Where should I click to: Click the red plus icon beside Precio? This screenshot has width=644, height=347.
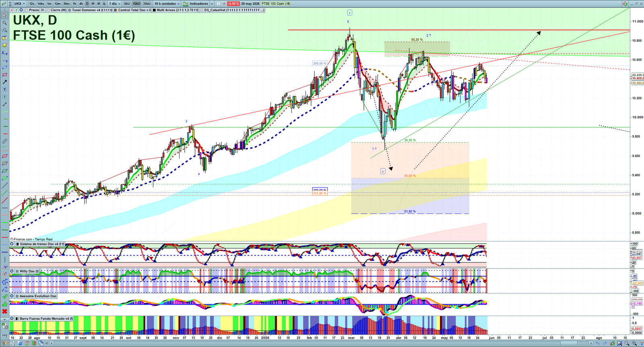(x=12, y=10)
